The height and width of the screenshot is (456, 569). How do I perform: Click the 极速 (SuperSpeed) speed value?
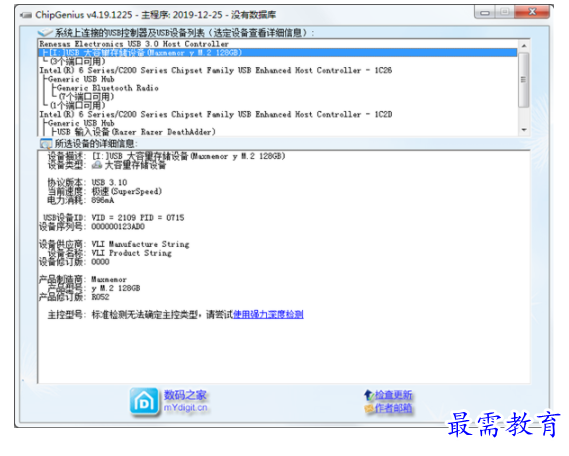point(127,192)
